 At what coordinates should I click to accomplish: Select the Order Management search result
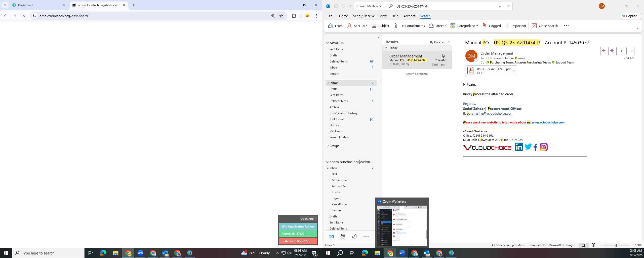pyautogui.click(x=417, y=60)
